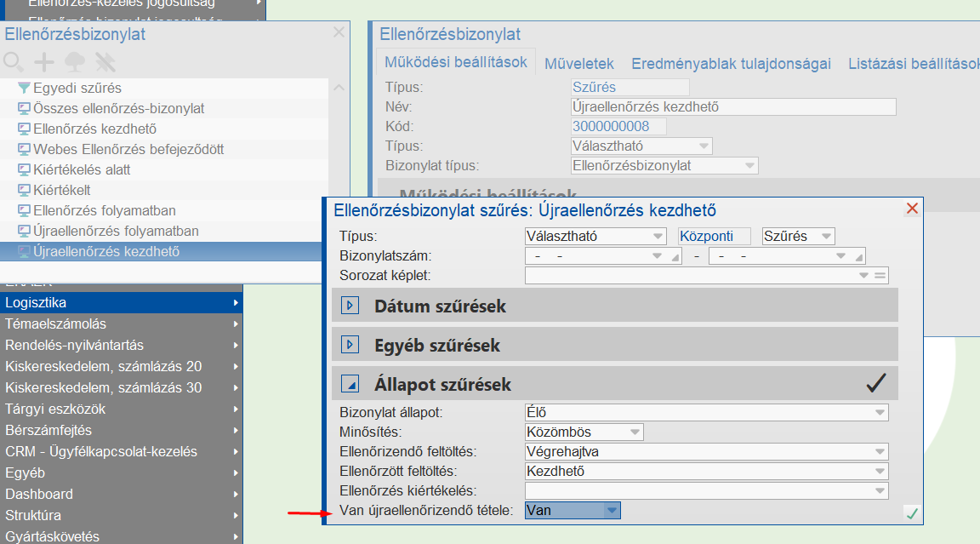Screen dimensions: 980x544
Task: Close the left Ellenőrzésbizonylat panel
Action: 339,31
